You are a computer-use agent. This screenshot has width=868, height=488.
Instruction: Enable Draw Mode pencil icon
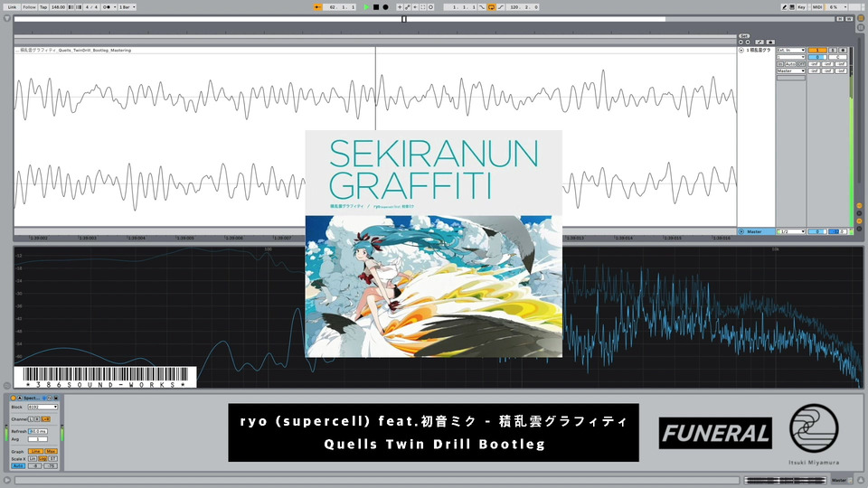pos(785,7)
